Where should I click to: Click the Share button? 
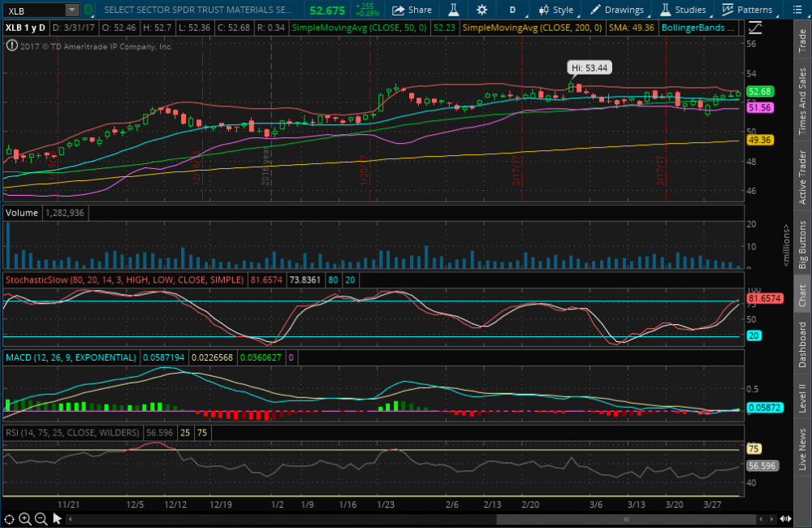coord(412,10)
